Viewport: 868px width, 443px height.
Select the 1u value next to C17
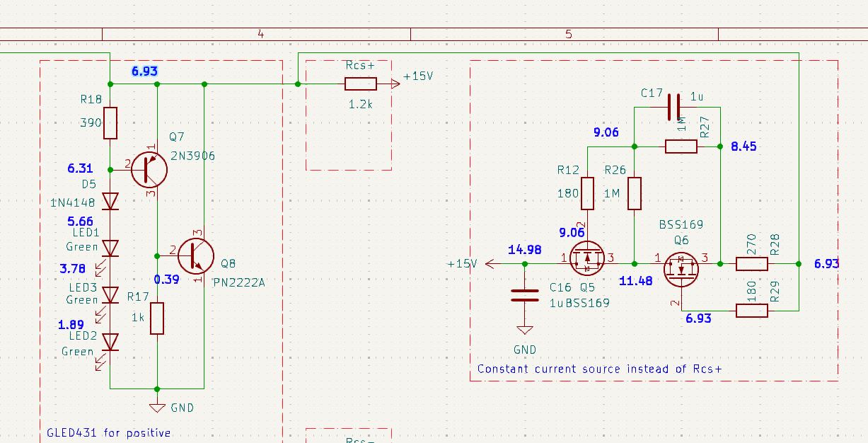pos(697,97)
